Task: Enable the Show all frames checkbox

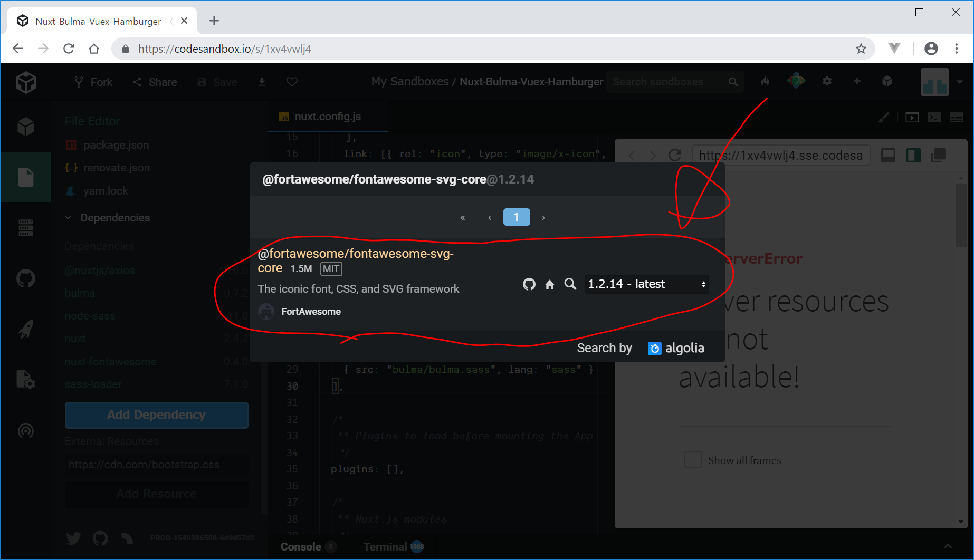Action: [693, 460]
